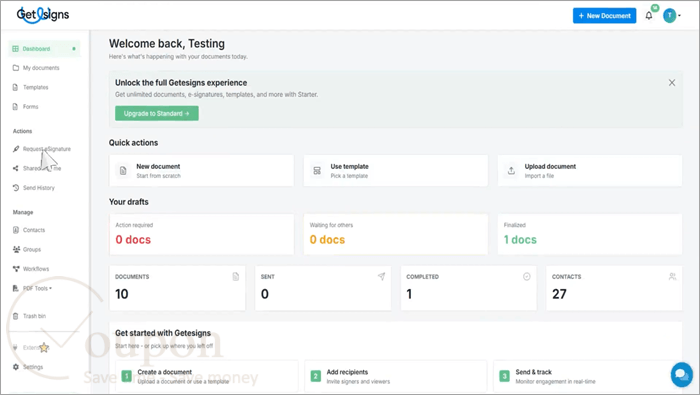Open Forms in the sidebar
The width and height of the screenshot is (700, 395).
(x=31, y=107)
